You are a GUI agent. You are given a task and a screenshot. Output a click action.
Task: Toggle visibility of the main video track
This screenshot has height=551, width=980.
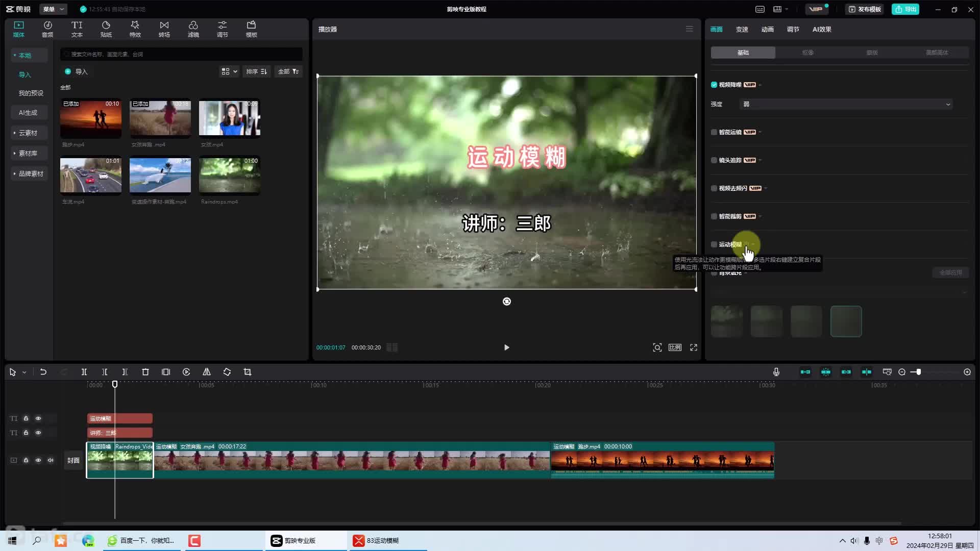tap(38, 460)
